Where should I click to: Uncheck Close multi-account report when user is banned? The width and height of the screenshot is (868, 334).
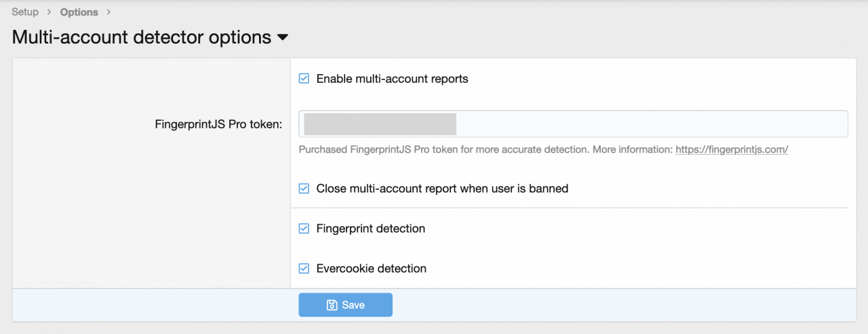pos(304,189)
